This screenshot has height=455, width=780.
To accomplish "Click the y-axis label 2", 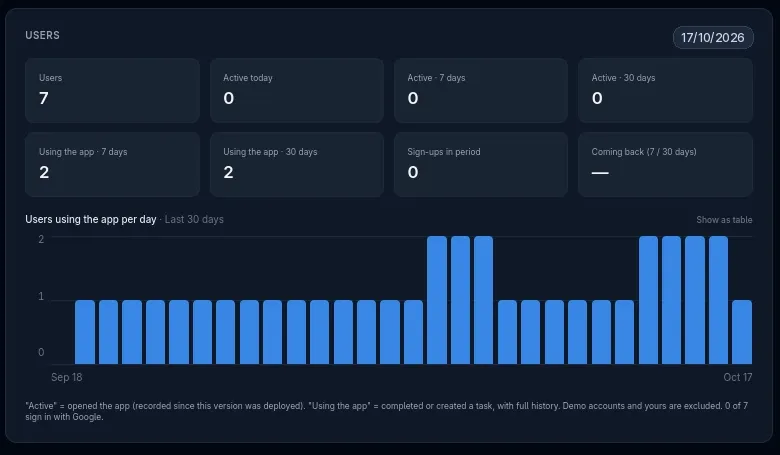I will pyautogui.click(x=41, y=239).
